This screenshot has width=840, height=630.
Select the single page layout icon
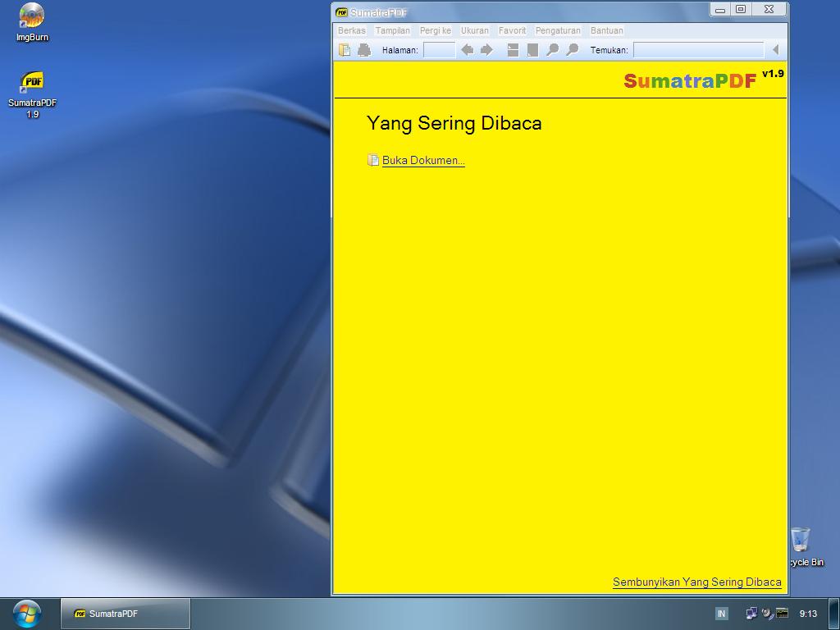pos(532,50)
